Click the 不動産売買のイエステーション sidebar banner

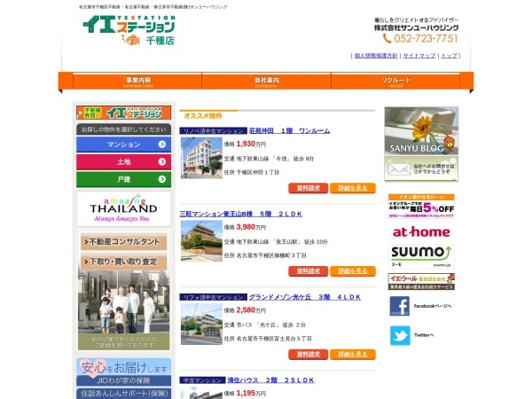point(124,113)
